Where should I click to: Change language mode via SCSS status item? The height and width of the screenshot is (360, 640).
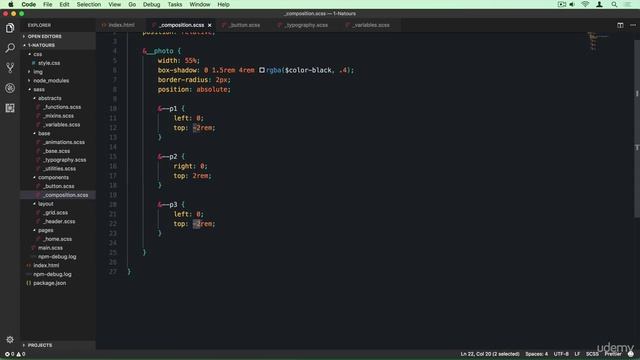592,354
